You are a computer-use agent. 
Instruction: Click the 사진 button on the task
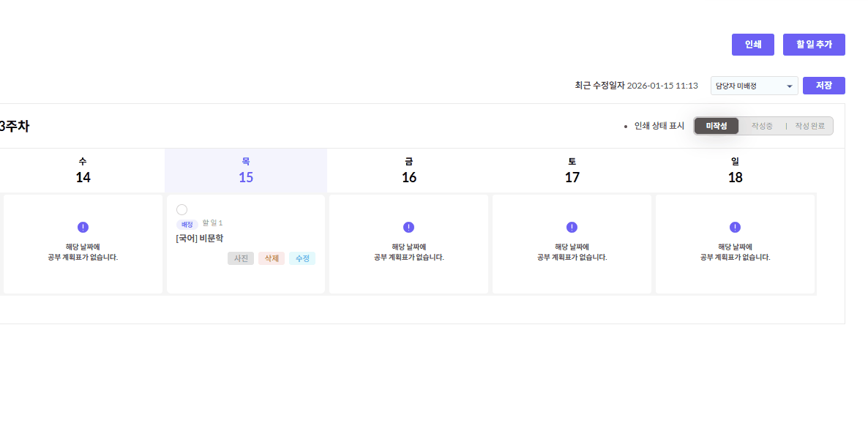click(x=241, y=258)
